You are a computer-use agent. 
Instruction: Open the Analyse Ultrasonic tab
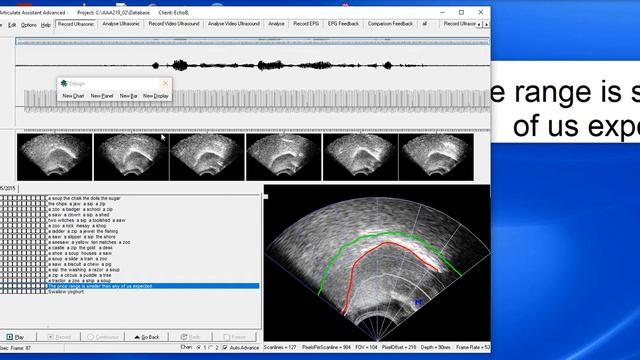tap(121, 24)
